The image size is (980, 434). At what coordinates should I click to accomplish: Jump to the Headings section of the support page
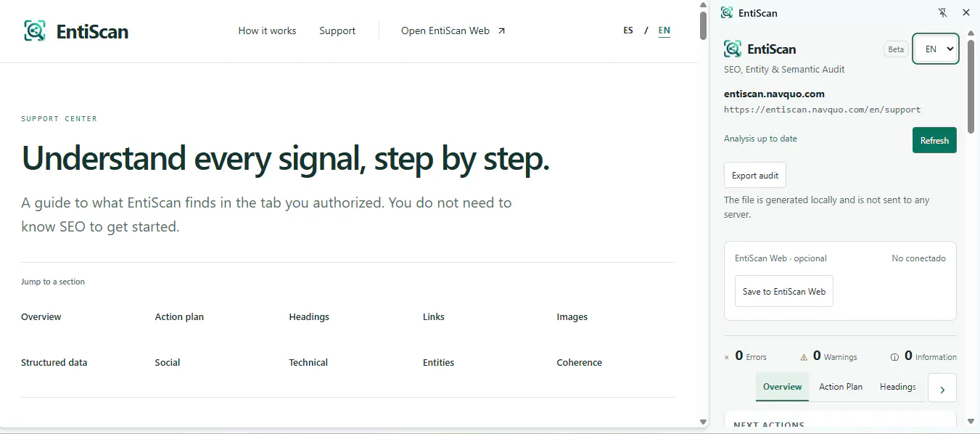[309, 317]
